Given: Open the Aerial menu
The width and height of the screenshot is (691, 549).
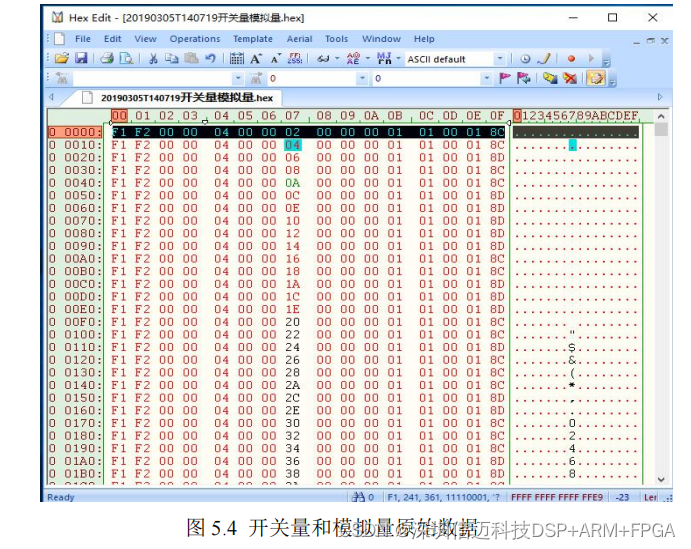Looking at the screenshot, I should point(299,39).
